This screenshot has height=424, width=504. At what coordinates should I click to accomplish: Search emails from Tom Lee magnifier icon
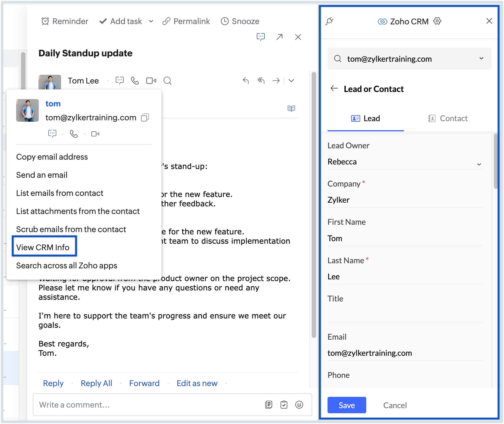[x=167, y=81]
